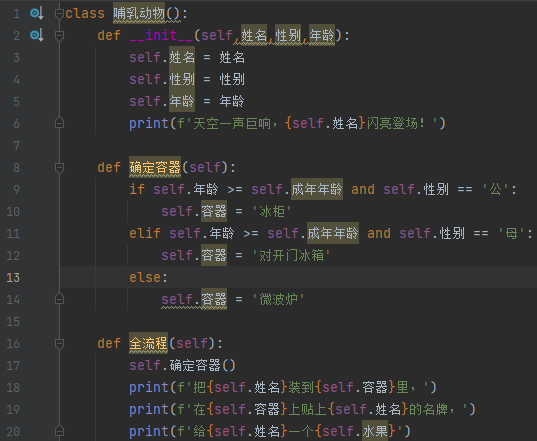Click line number 7 in the gutter
This screenshot has height=441, width=537.
(x=16, y=146)
